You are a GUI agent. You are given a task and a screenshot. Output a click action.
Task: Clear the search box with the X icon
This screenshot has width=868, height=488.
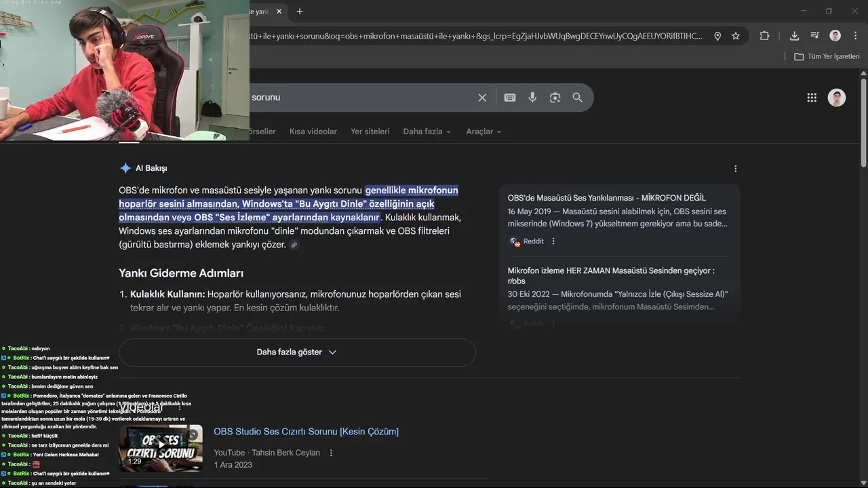482,98
